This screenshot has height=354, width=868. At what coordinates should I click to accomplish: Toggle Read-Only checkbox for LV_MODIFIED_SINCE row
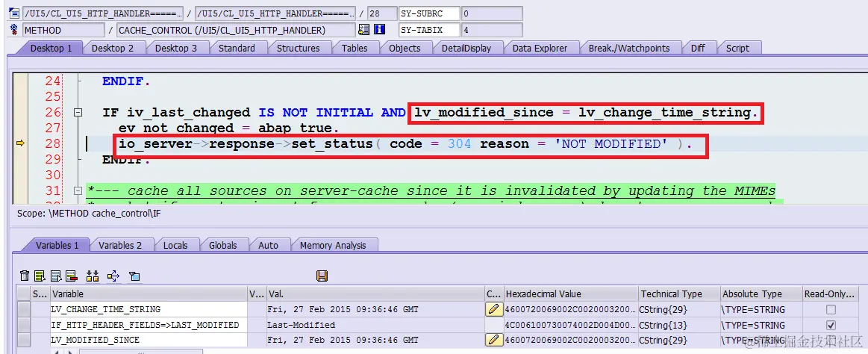(x=831, y=340)
